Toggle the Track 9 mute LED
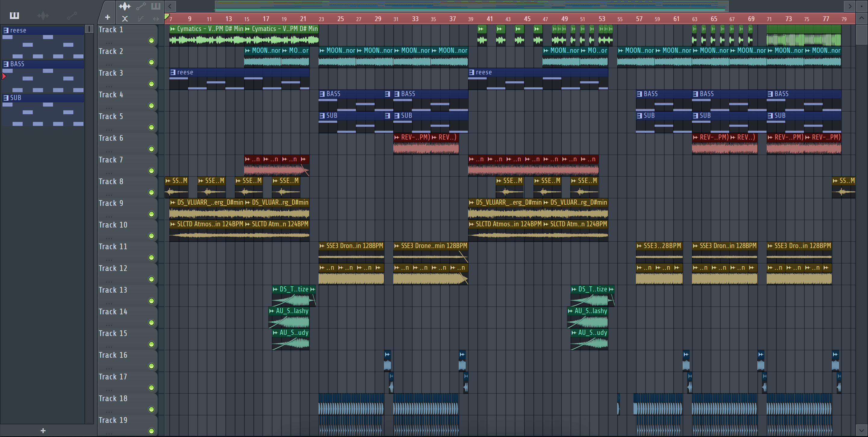Screen dimensions: 868x437 (x=151, y=214)
